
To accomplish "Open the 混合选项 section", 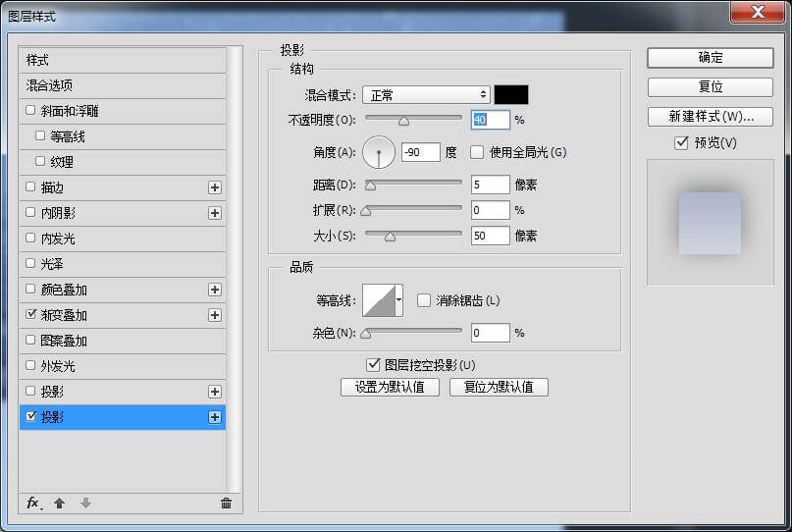I will click(x=123, y=85).
